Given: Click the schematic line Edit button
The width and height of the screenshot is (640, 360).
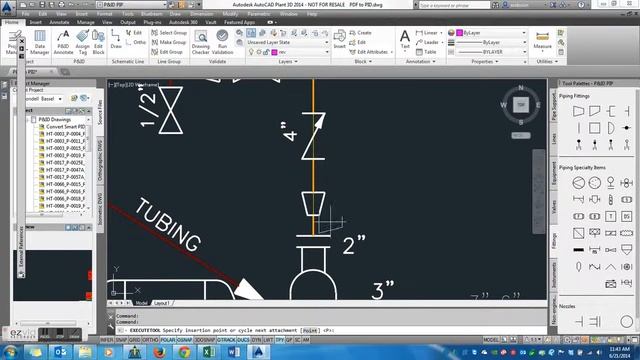Looking at the screenshot, I should (x=134, y=33).
